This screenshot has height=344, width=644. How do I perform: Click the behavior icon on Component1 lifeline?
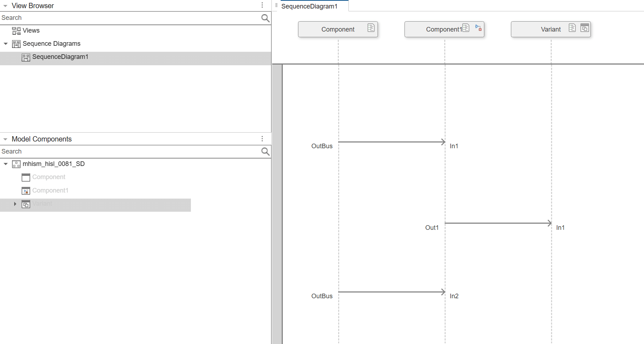(x=478, y=28)
